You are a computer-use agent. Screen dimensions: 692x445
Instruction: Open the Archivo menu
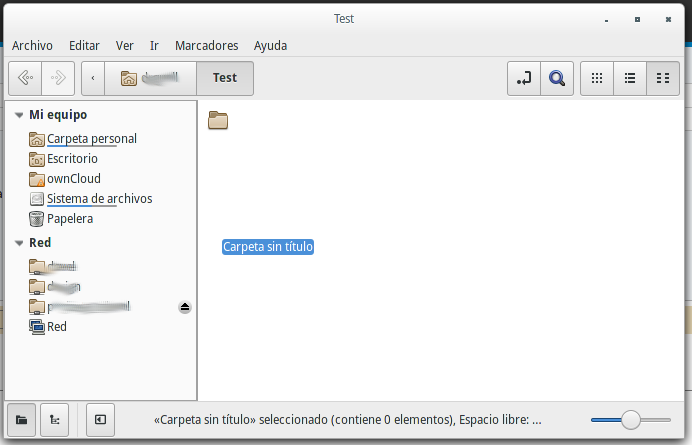pos(32,45)
